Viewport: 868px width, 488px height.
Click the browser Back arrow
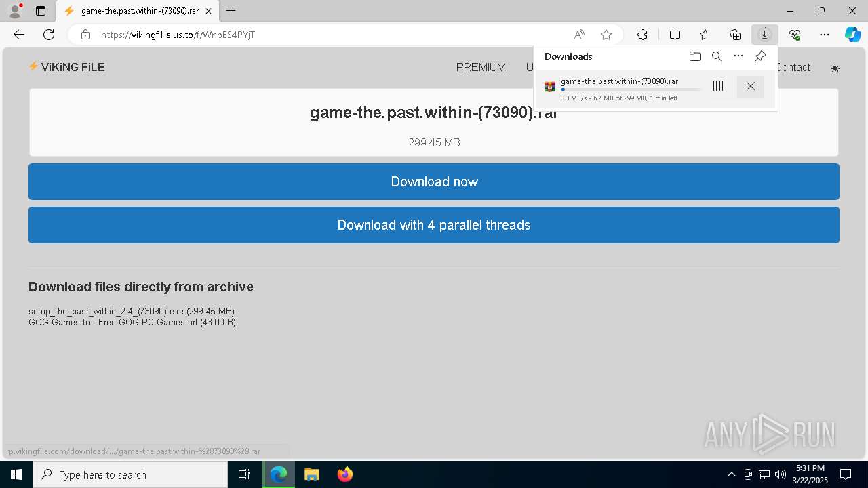(19, 35)
